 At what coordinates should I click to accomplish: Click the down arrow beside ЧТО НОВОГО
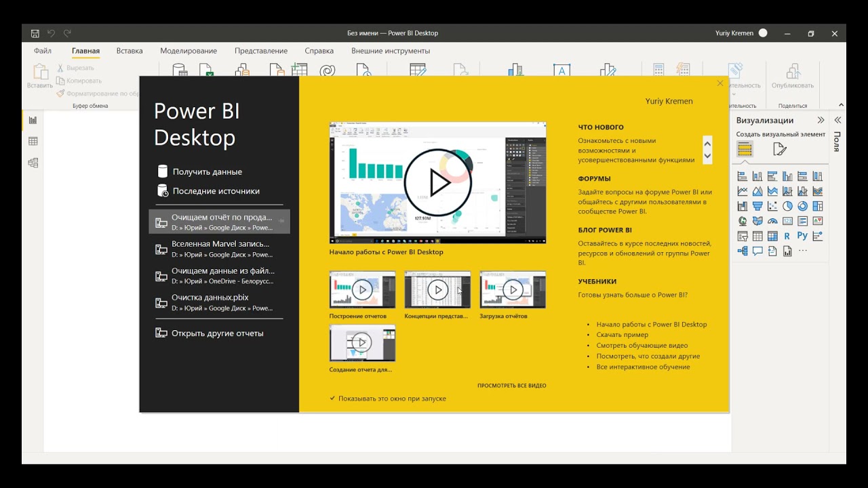tap(707, 157)
